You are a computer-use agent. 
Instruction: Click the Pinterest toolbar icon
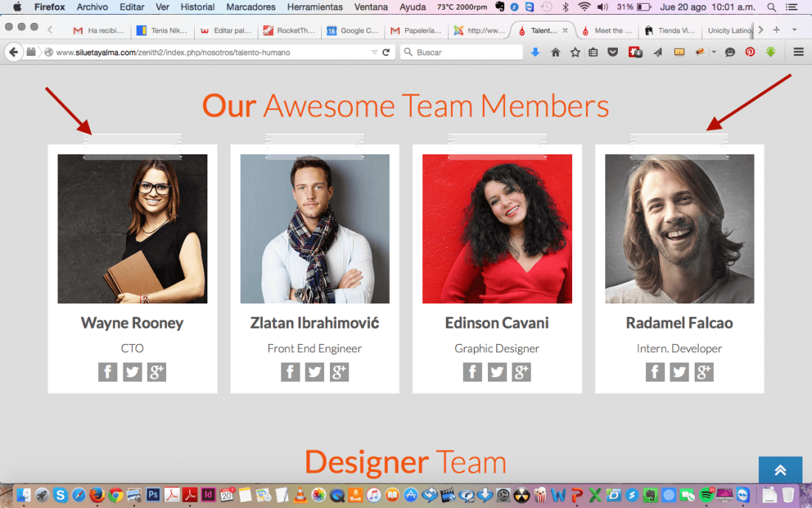[x=750, y=52]
